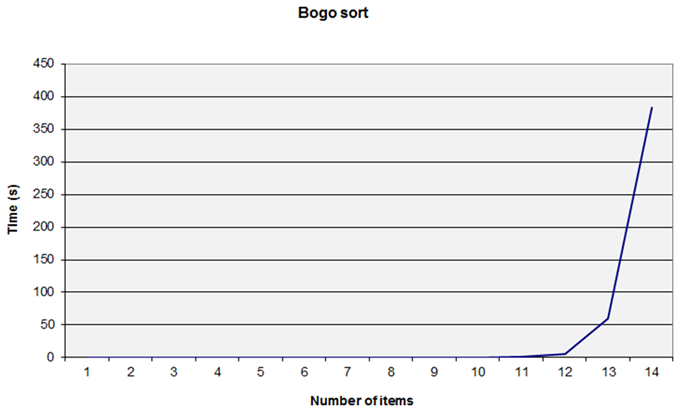Click the line peak at 14 items

(x=651, y=108)
